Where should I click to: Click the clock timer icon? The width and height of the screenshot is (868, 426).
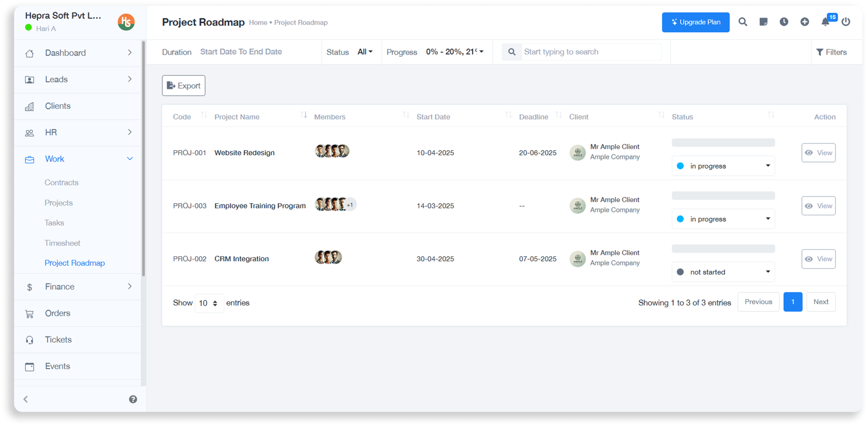tap(784, 22)
